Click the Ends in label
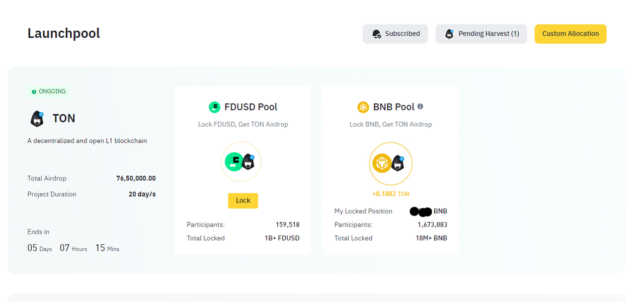Viewport: 644px width, 302px height. coord(38,232)
